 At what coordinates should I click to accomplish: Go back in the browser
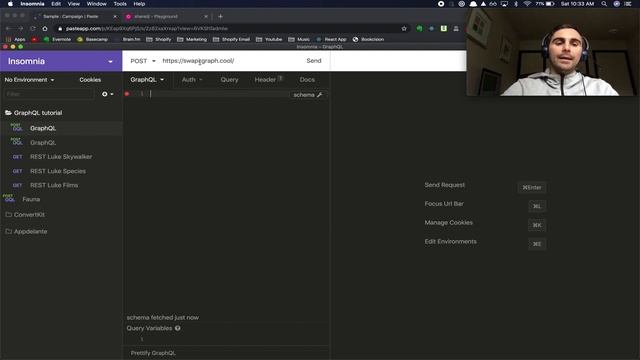click(x=8, y=29)
